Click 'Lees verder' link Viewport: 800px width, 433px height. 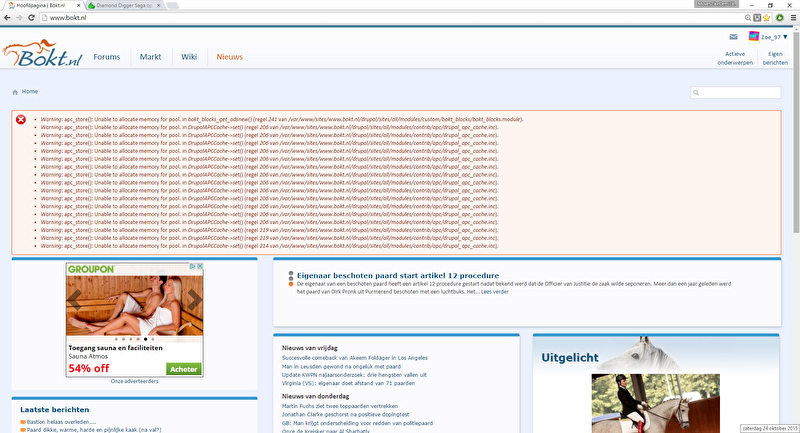(x=494, y=292)
